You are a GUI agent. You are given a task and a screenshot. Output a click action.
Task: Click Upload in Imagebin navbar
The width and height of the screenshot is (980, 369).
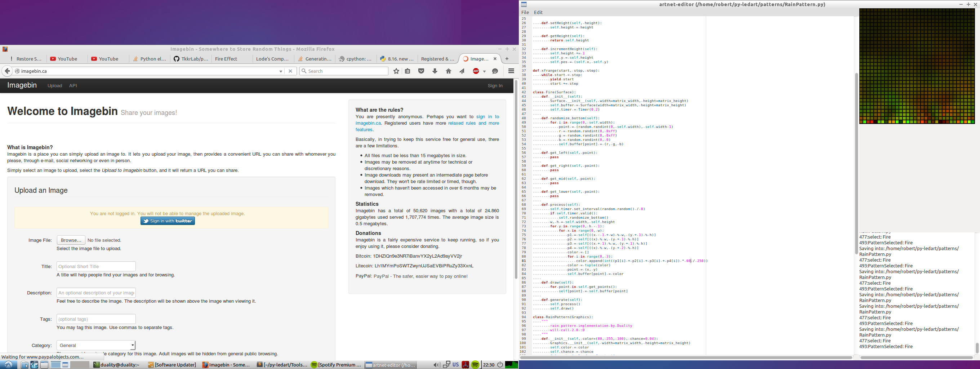click(55, 86)
